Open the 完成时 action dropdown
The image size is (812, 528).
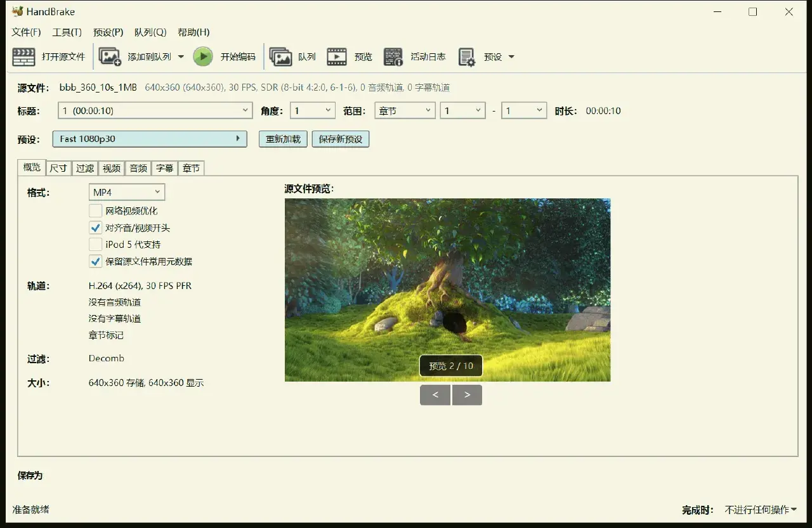click(x=761, y=510)
